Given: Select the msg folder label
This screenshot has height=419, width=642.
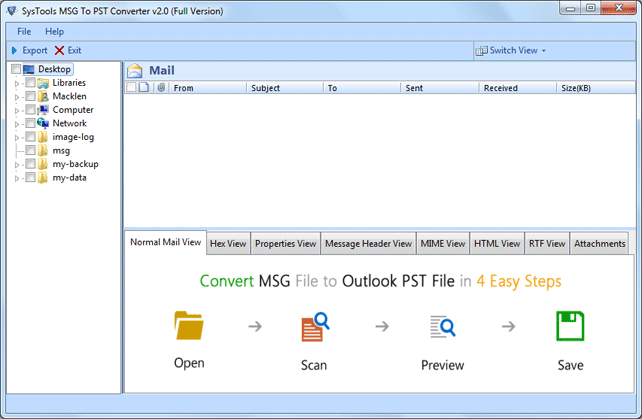Looking at the screenshot, I should [61, 151].
